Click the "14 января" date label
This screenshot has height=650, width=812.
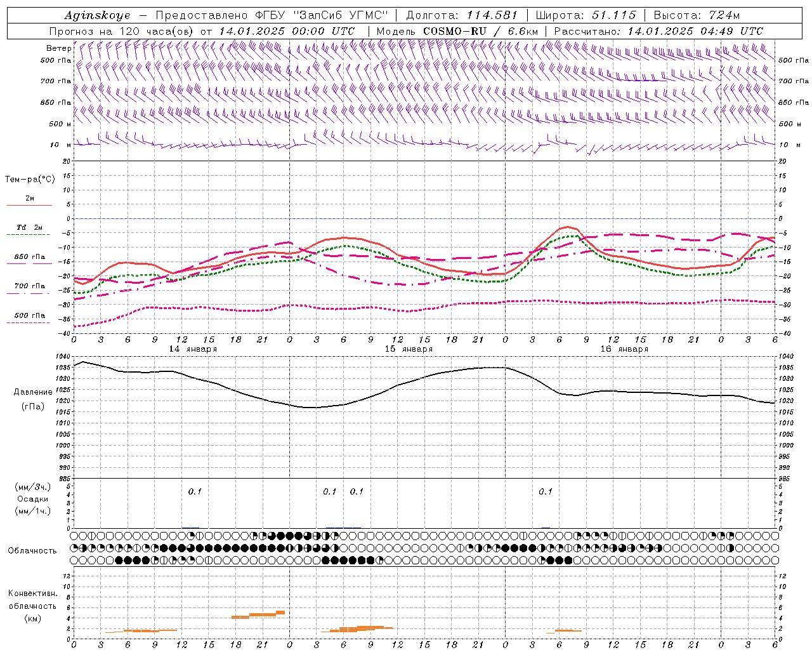(193, 349)
